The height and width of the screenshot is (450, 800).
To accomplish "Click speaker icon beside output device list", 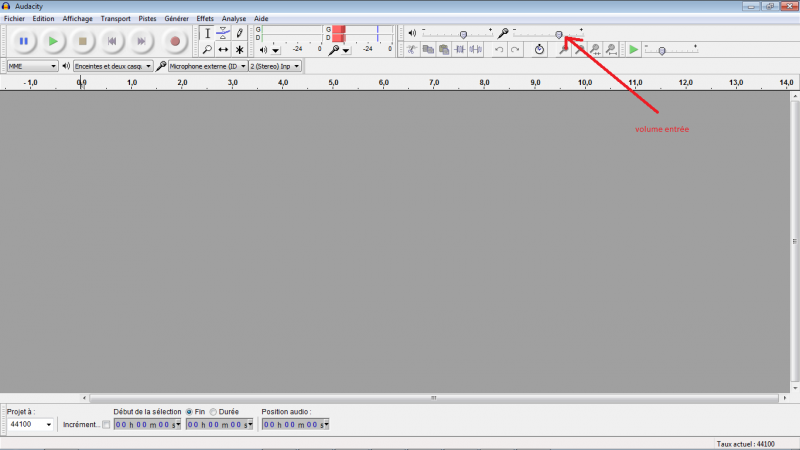I will pyautogui.click(x=66, y=66).
